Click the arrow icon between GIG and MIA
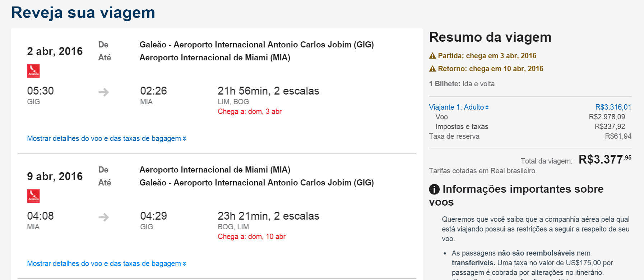This screenshot has width=644, height=280. [104, 92]
